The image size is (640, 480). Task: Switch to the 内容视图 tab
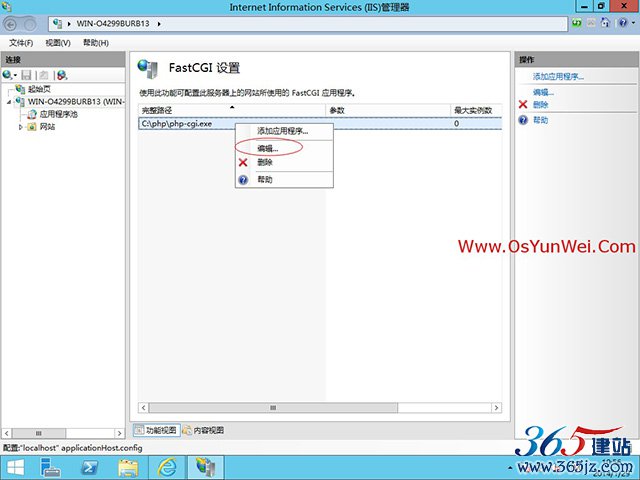pyautogui.click(x=203, y=430)
